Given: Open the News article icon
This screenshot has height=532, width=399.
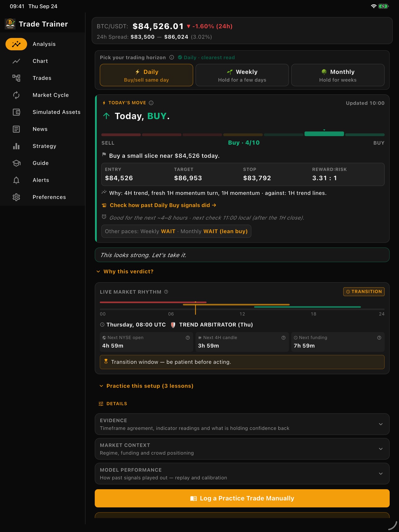Looking at the screenshot, I should (16, 129).
